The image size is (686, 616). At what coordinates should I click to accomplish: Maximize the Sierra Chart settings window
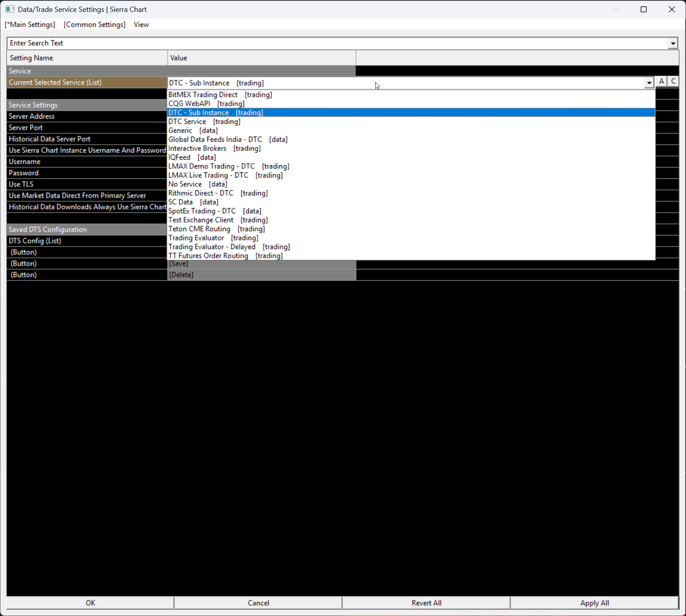(x=644, y=10)
